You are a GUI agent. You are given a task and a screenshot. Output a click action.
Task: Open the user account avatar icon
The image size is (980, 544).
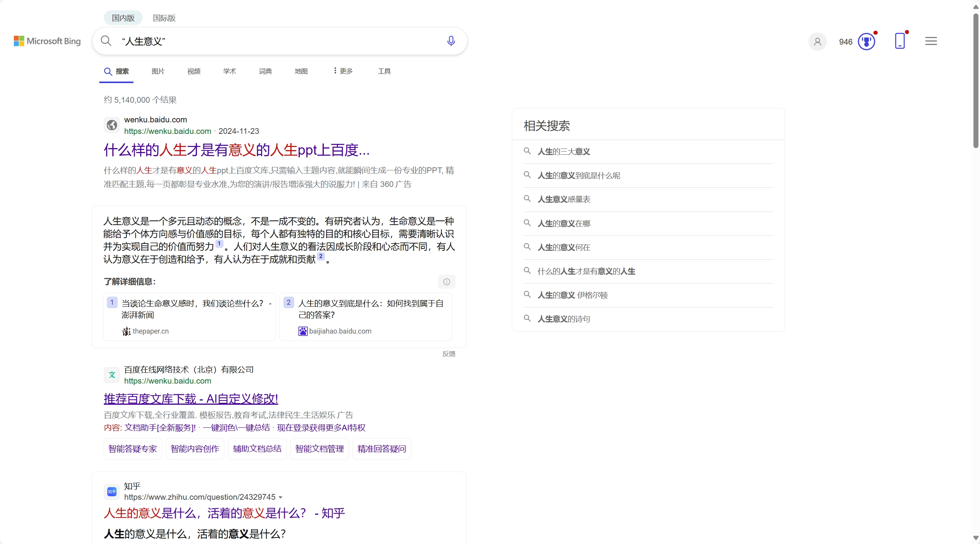coord(818,42)
